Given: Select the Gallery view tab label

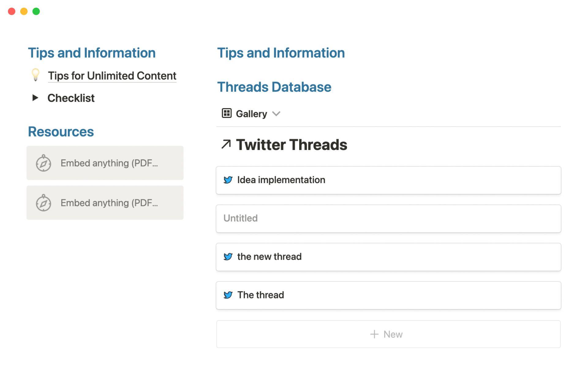Looking at the screenshot, I should [x=251, y=114].
